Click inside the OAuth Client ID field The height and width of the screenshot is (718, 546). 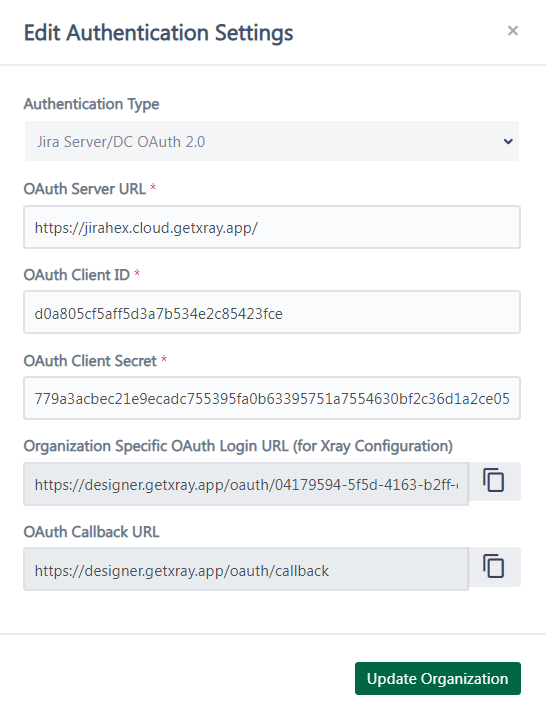coord(272,312)
